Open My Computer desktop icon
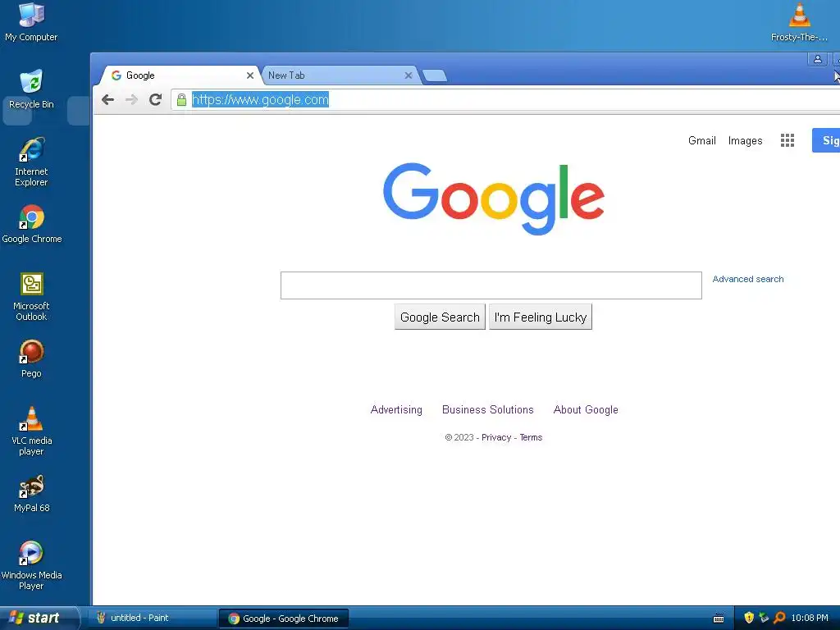Screen dimensions: 840x630 click(x=31, y=21)
